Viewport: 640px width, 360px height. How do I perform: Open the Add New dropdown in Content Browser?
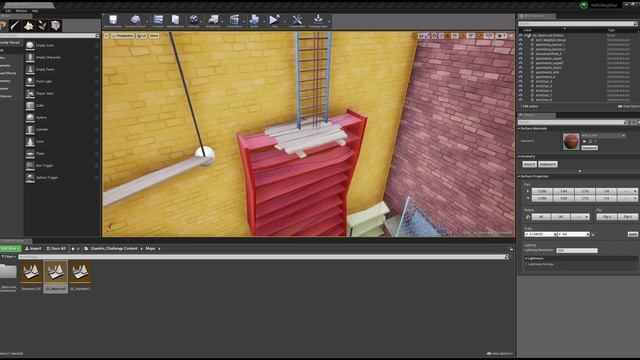(10, 249)
